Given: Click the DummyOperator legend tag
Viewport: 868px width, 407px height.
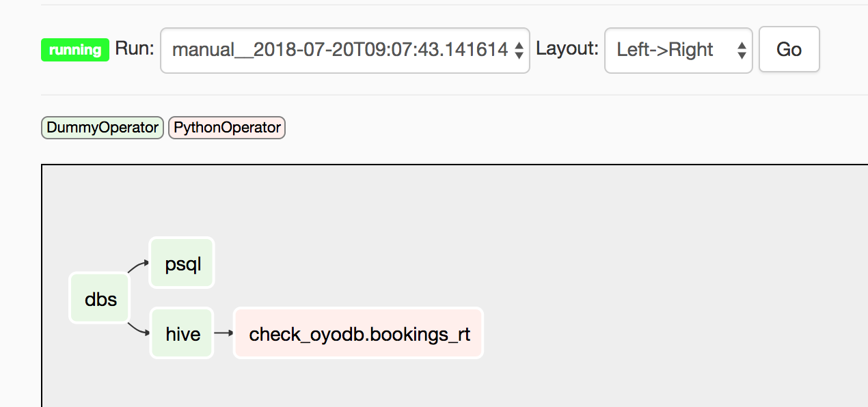Looking at the screenshot, I should (103, 128).
